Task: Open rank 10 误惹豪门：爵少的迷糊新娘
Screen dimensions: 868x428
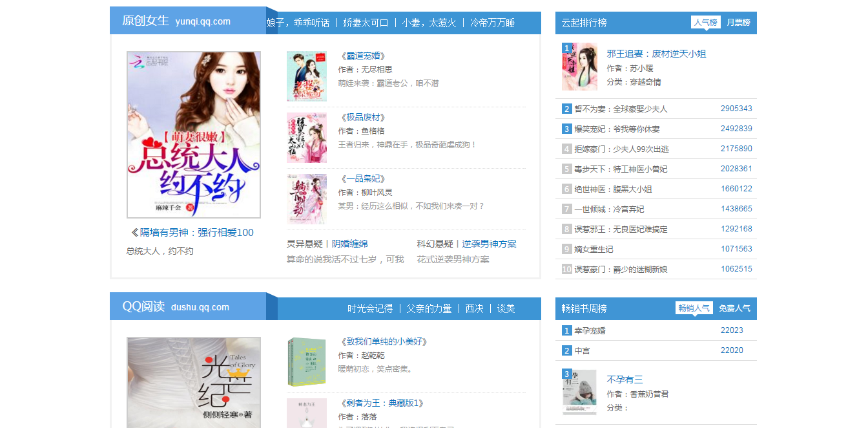Action: pyautogui.click(x=621, y=270)
